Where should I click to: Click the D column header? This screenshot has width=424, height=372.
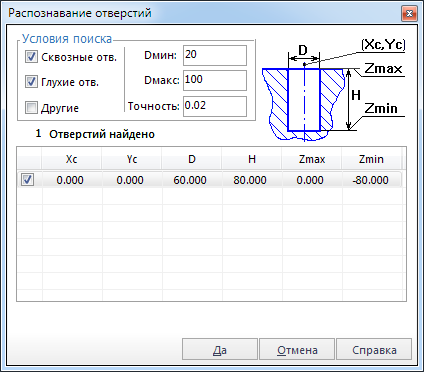click(x=192, y=159)
